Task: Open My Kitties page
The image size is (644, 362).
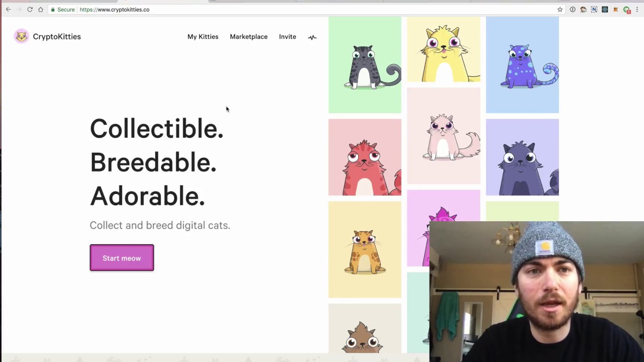Action: [203, 37]
